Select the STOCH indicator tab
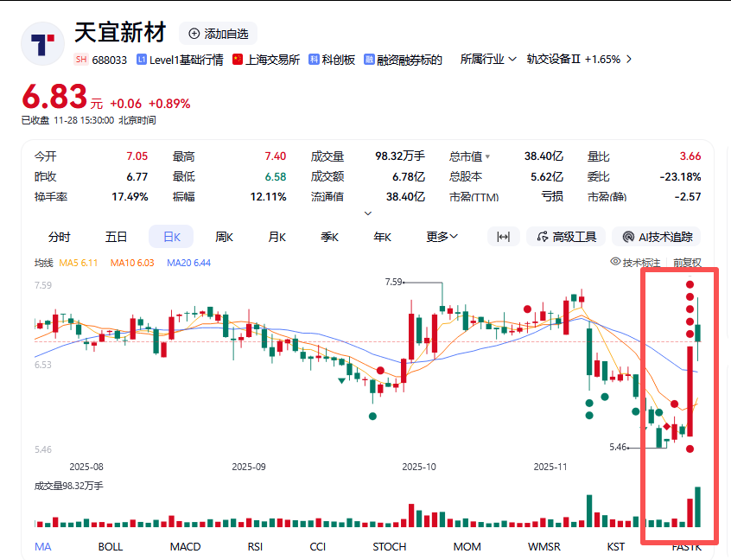 click(390, 546)
